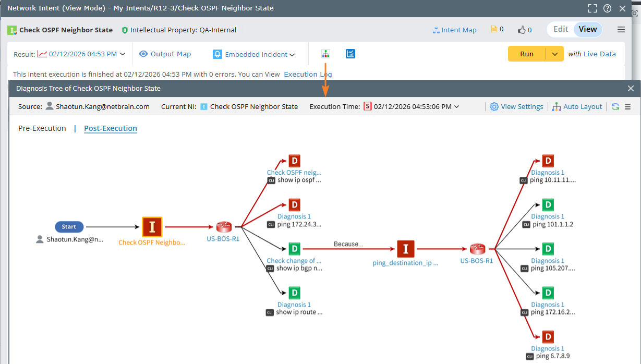The width and height of the screenshot is (641, 364).
Task: Open the Execution Log link
Action: pyautogui.click(x=308, y=74)
